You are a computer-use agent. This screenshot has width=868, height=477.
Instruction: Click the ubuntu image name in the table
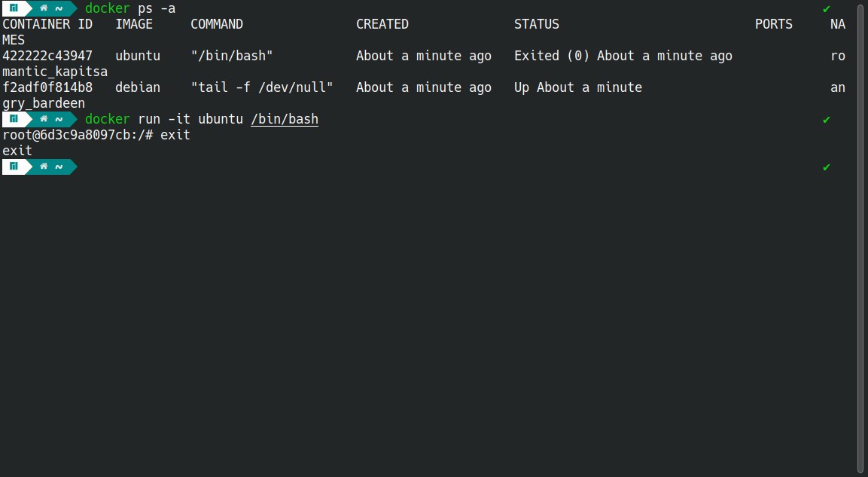point(138,56)
